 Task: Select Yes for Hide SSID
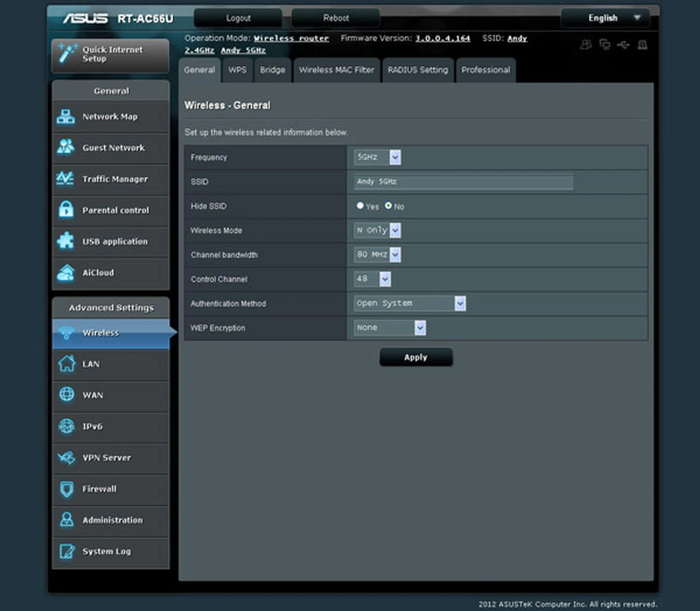360,206
